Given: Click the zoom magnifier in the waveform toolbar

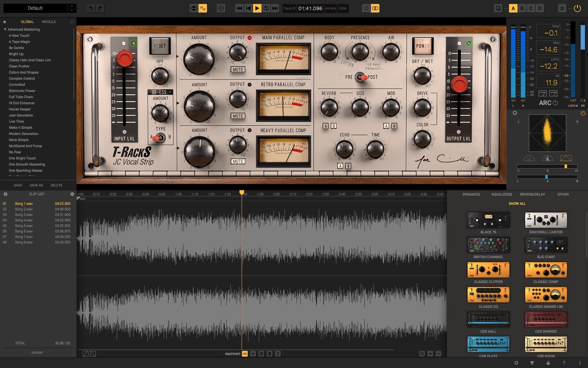Looking at the screenshot, I should (x=422, y=353).
